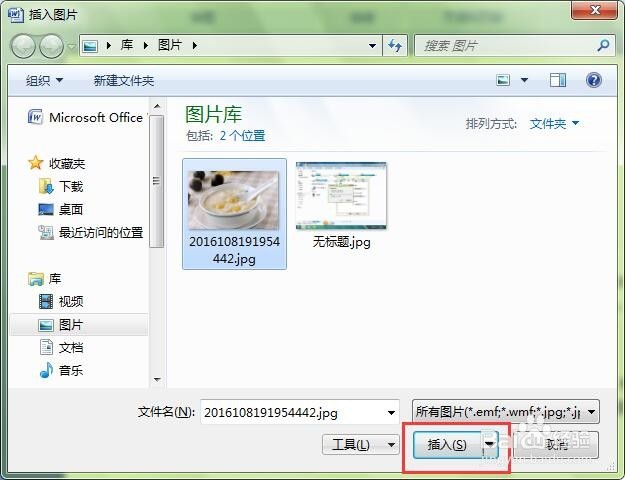Click the Word icon in title bar
This screenshot has width=625, height=480.
(15, 15)
